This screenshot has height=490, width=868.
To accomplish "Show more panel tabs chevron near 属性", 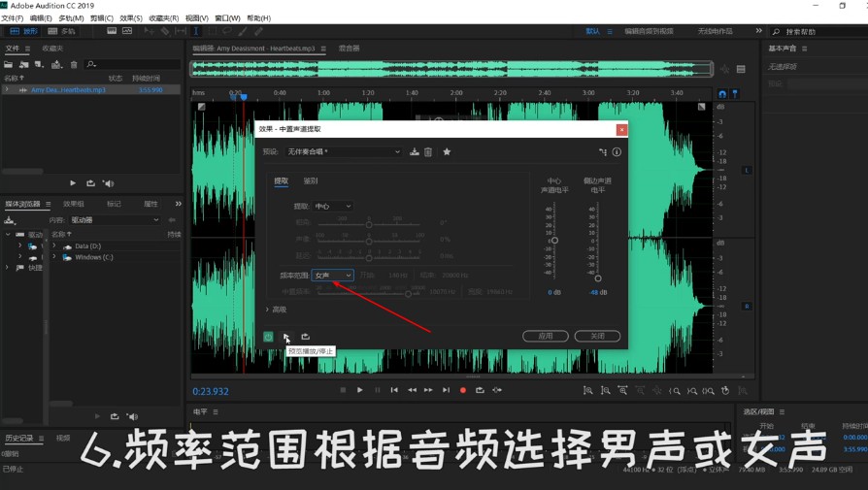I will (x=179, y=204).
